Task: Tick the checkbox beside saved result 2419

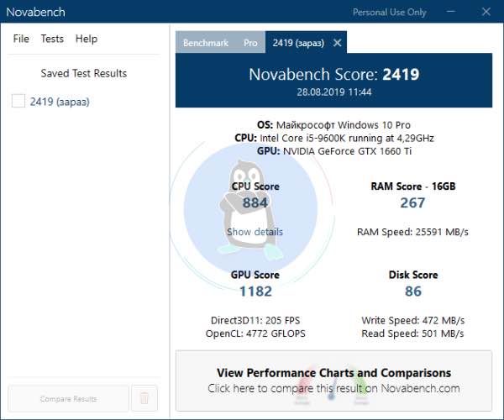Action: (18, 102)
